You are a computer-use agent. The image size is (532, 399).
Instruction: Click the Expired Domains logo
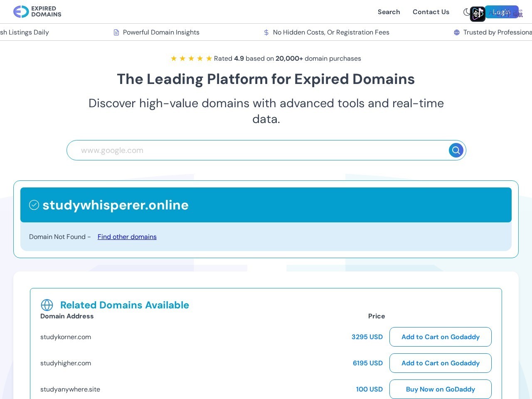[x=37, y=12]
